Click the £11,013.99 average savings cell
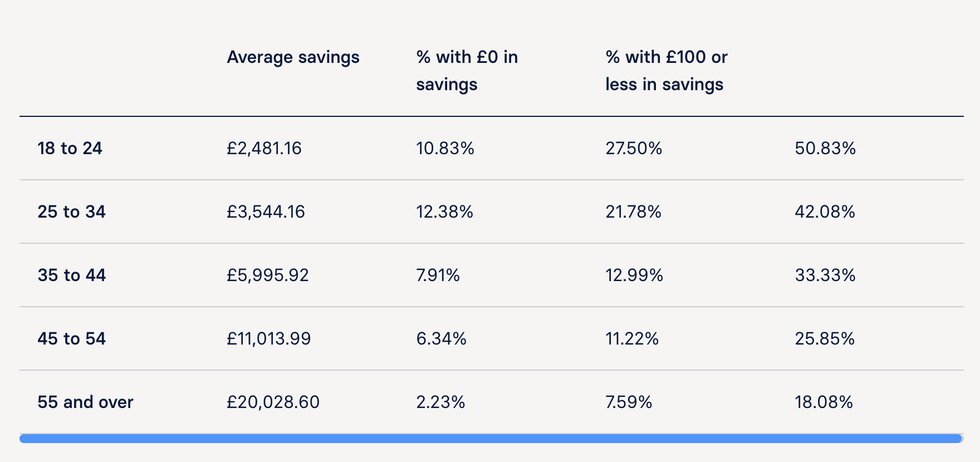 (x=268, y=339)
